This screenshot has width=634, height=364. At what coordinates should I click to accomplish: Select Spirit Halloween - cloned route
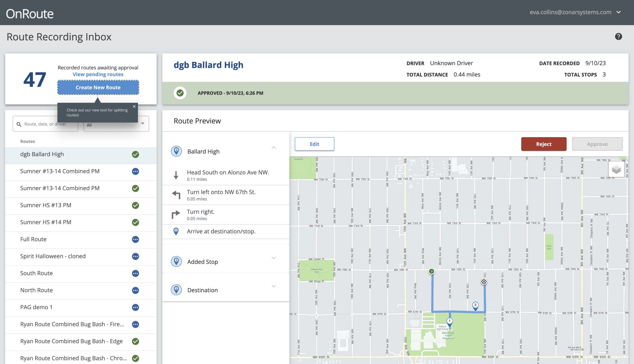point(53,256)
